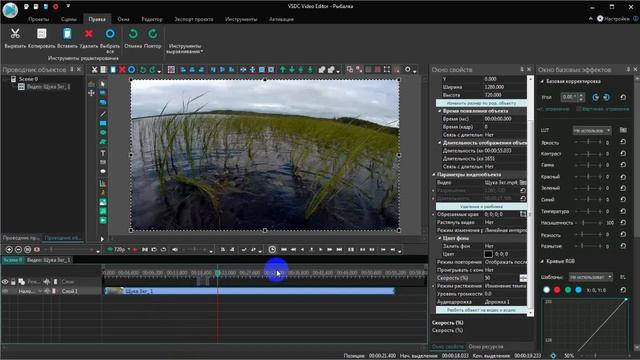Open the Alignment tools (Инструменты выравнивания) dropdown
The image size is (640, 360).
pos(184,49)
